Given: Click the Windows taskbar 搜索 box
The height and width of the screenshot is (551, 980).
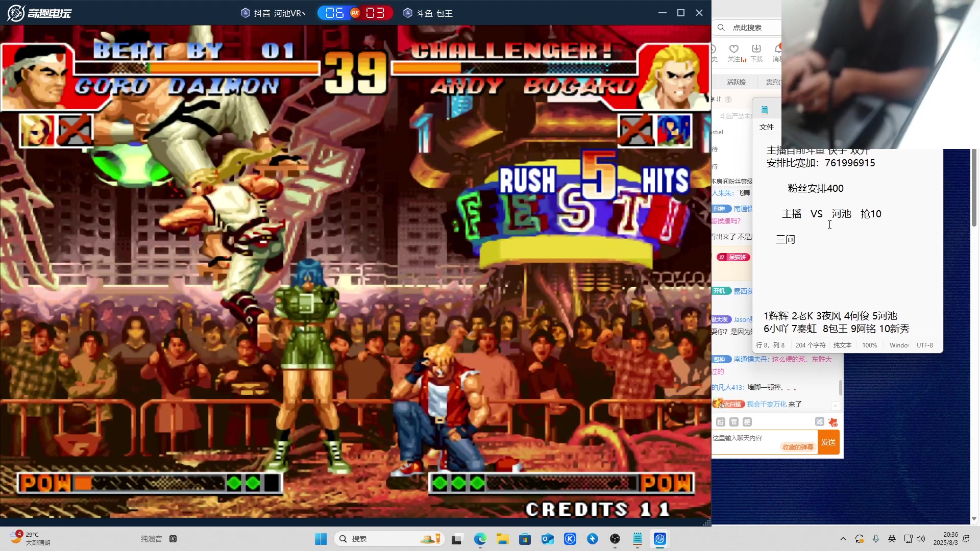Looking at the screenshot, I should click(389, 539).
